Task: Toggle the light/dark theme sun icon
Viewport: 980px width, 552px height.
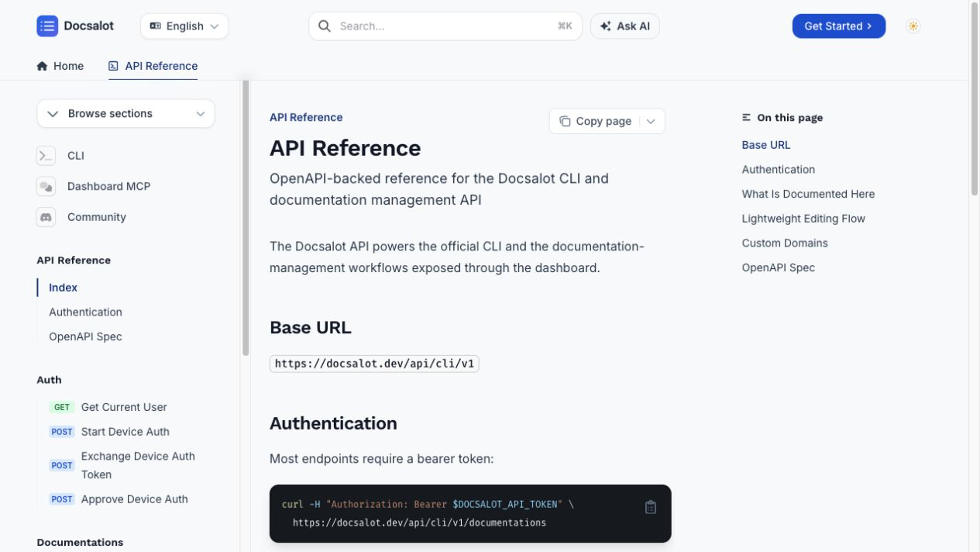Action: point(913,26)
